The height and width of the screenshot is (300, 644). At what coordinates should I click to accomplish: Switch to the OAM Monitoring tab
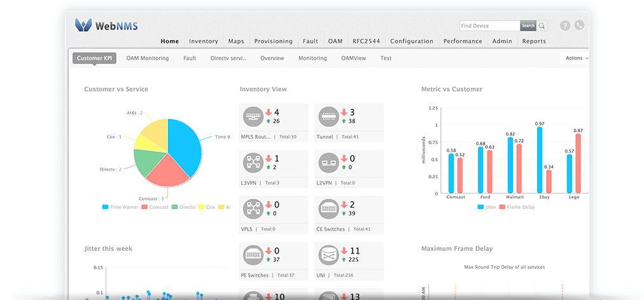tap(147, 58)
